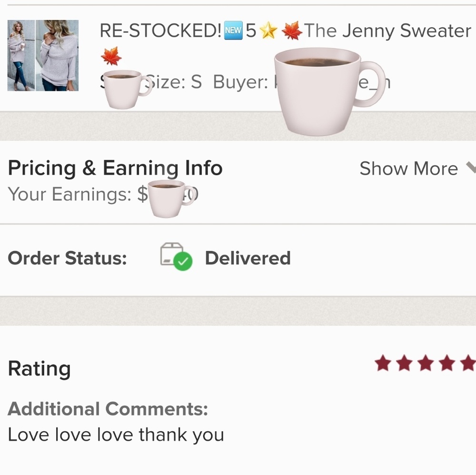Screen dimensions: 476x475
Task: Expand Pricing & Earning Info via Show More
Action: 408,168
